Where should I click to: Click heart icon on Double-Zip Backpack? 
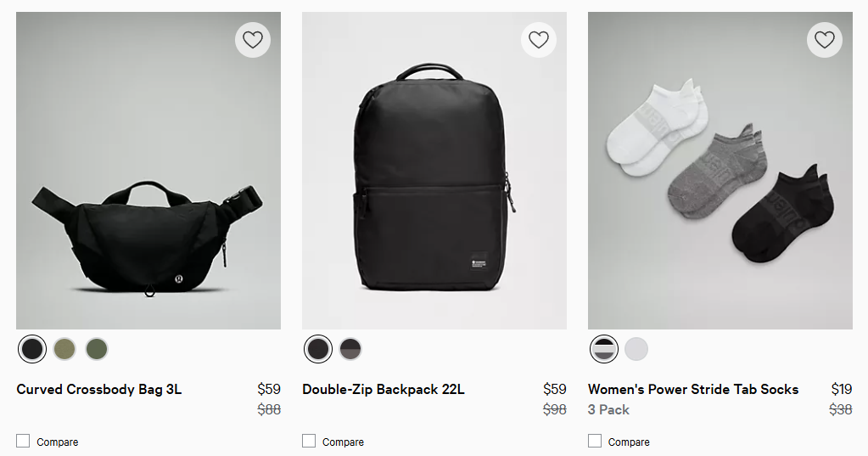pyautogui.click(x=539, y=40)
